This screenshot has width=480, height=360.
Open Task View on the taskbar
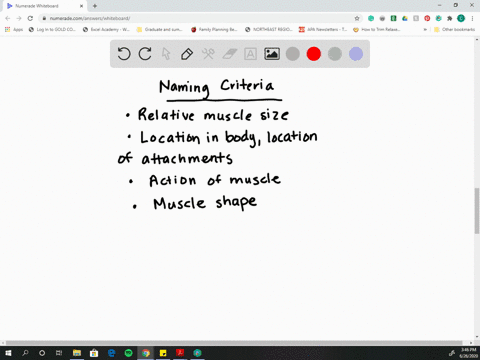(x=59, y=353)
